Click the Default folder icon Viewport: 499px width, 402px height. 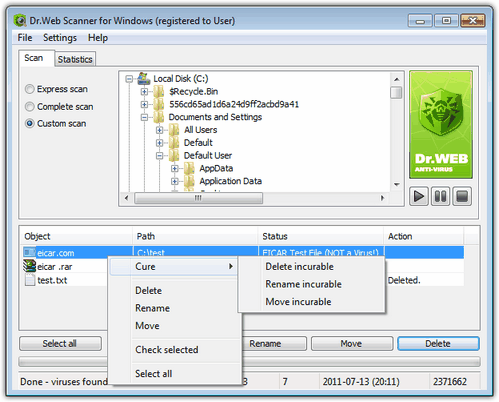(174, 143)
